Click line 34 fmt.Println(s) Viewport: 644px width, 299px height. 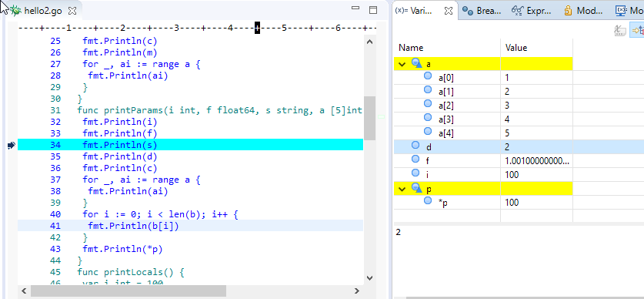tap(120, 145)
